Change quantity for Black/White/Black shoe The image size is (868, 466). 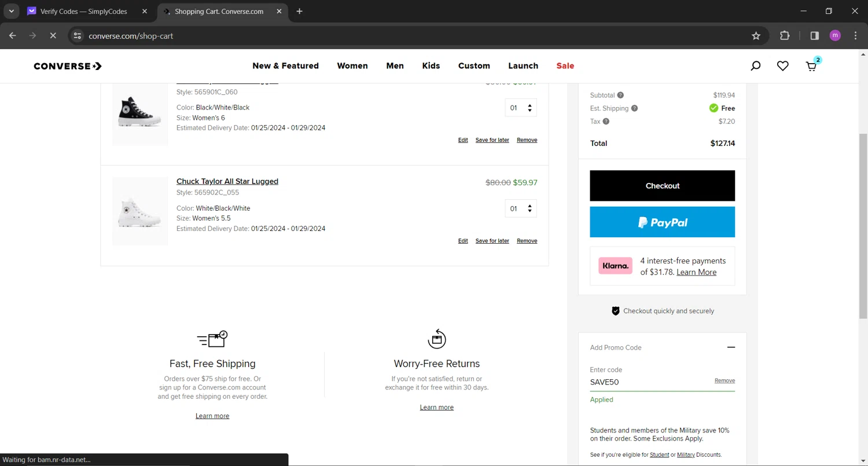tap(521, 108)
